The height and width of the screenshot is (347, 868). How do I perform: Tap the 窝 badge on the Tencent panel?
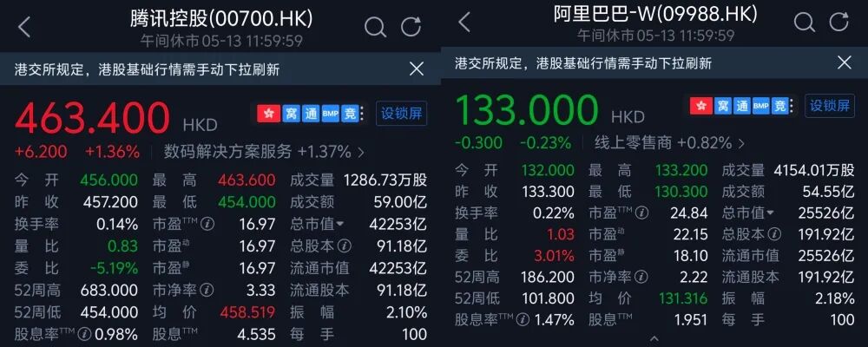[x=291, y=113]
